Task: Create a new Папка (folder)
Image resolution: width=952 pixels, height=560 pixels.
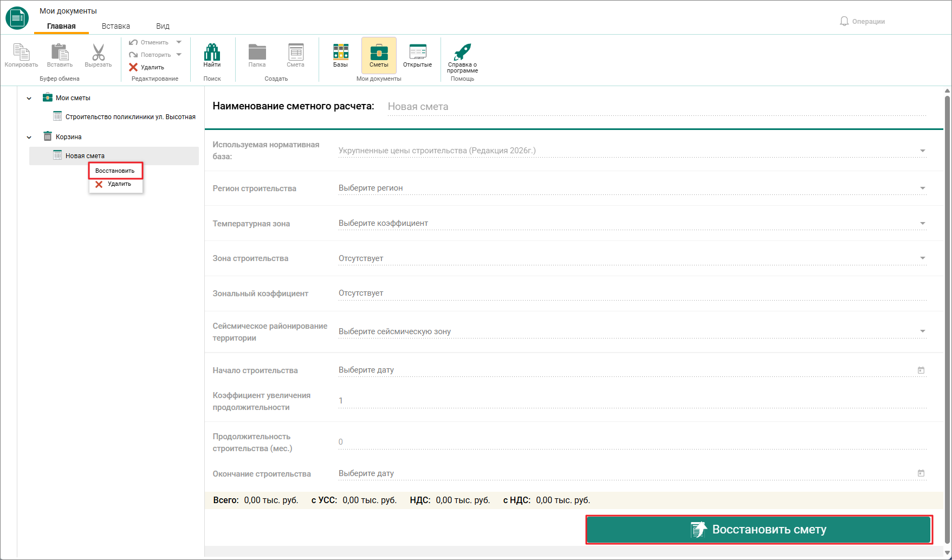Action: point(257,55)
